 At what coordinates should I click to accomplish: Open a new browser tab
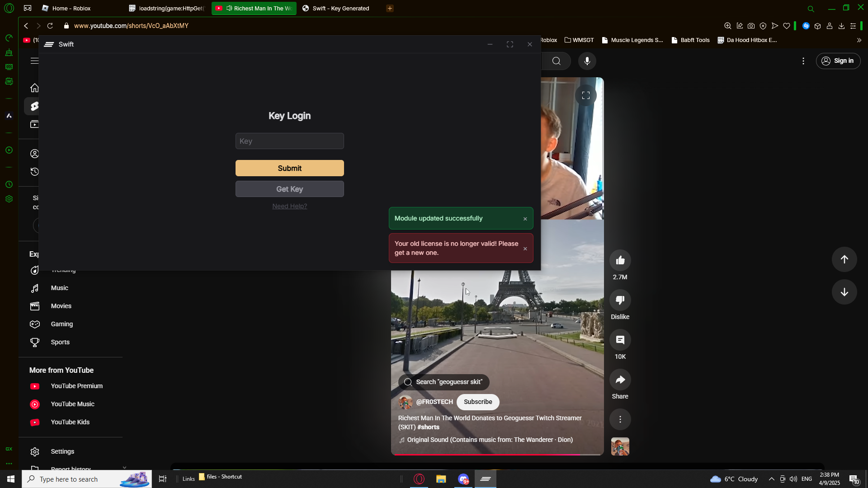390,8
